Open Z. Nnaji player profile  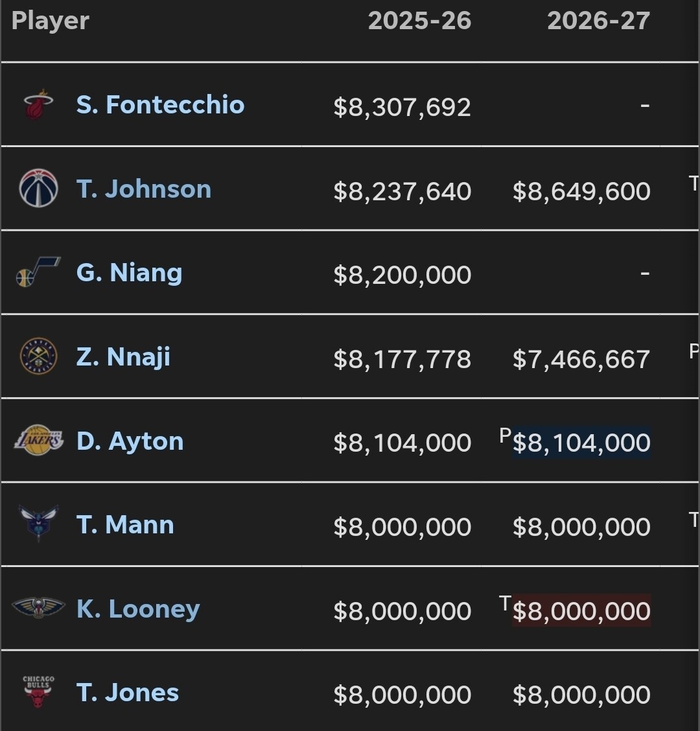click(x=123, y=357)
